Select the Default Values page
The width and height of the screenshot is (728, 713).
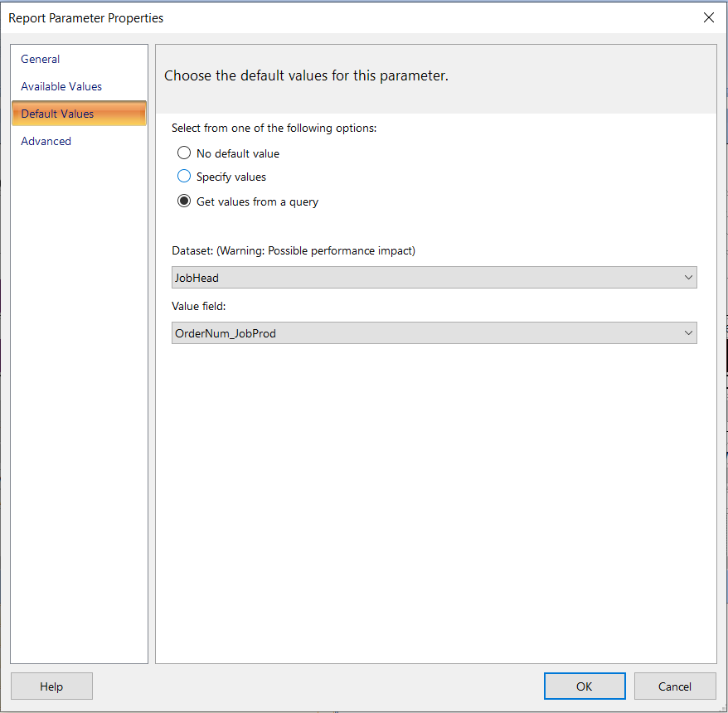79,114
